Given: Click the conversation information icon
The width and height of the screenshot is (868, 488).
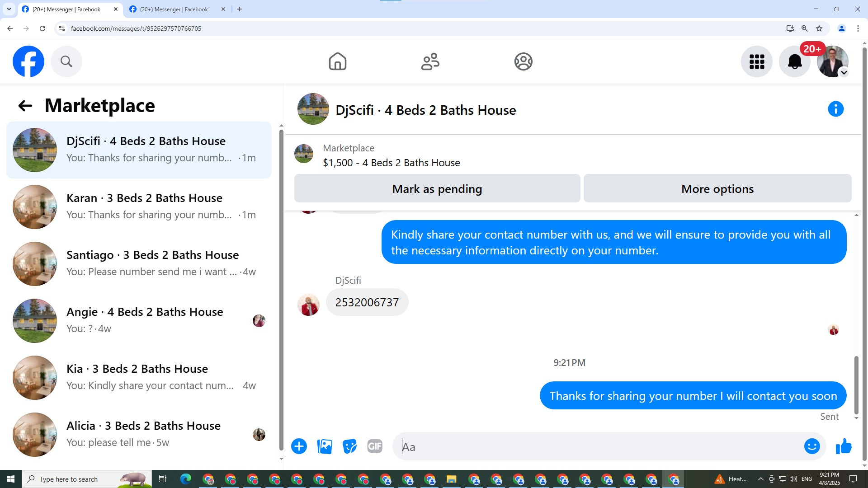Looking at the screenshot, I should [835, 109].
